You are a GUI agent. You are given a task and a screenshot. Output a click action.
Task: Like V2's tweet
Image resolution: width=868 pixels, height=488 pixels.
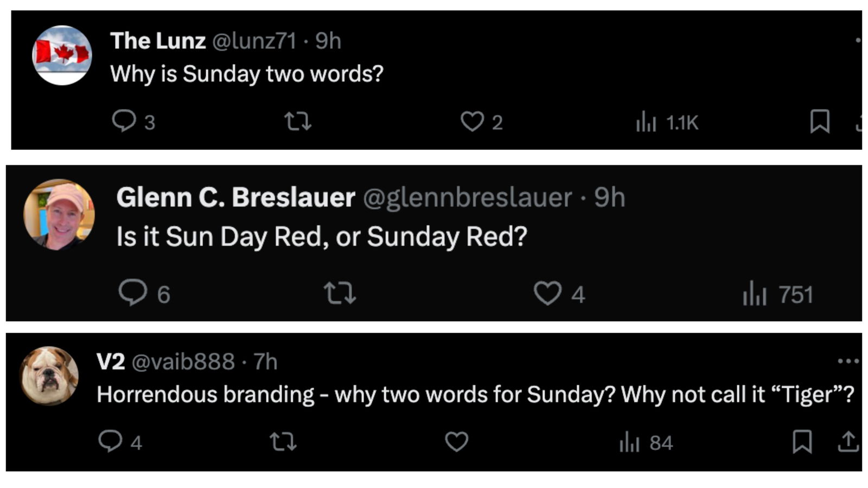457,442
